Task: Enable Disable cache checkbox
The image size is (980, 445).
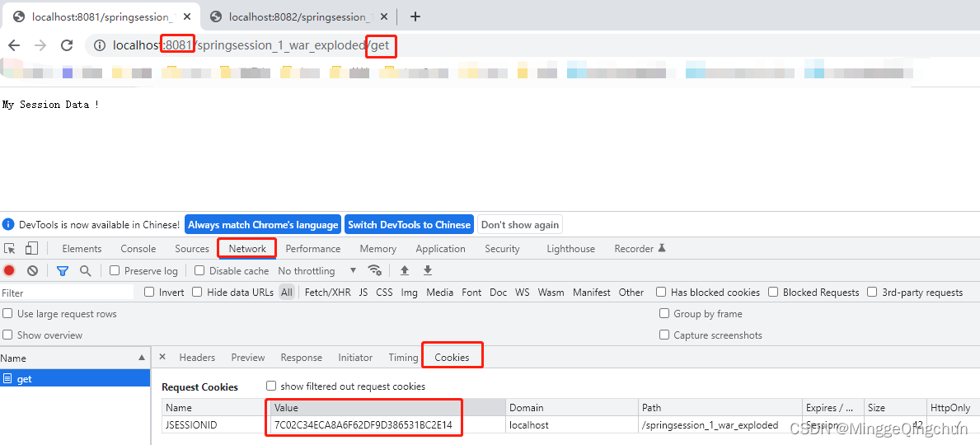Action: (199, 270)
